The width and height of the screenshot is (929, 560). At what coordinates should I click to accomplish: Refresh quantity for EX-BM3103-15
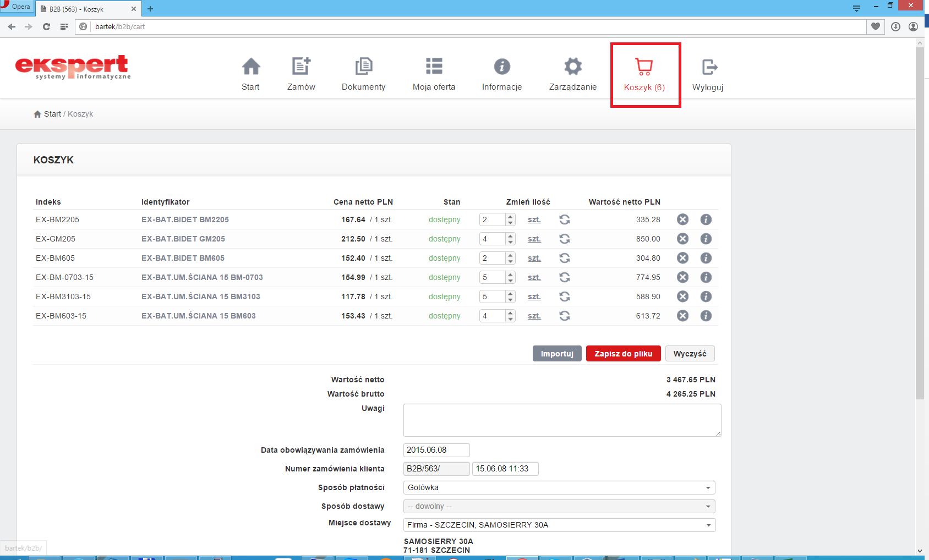[565, 297]
